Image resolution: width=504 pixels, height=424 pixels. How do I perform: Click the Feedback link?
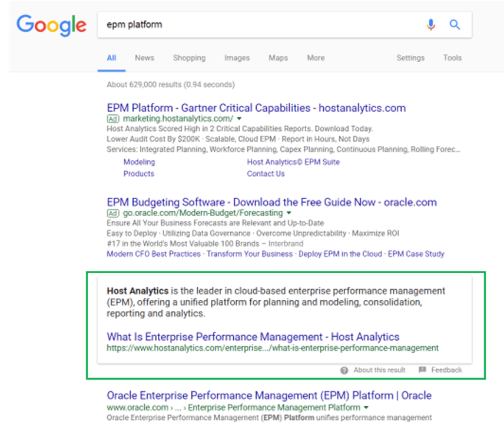pos(446,370)
